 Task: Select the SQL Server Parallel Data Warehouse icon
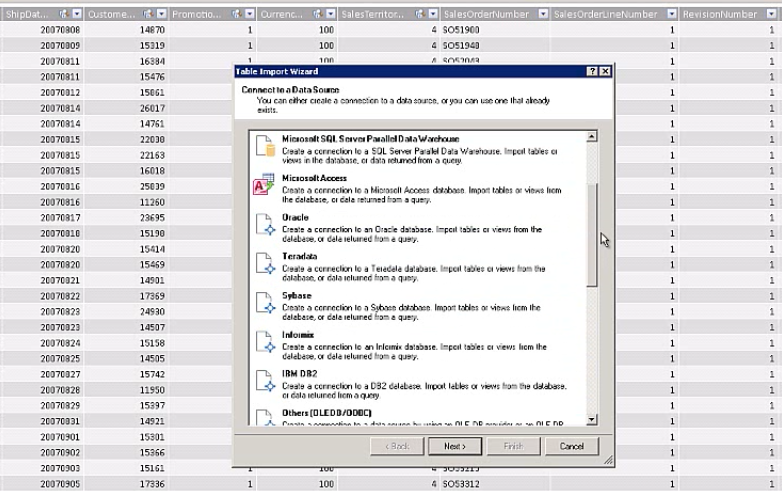click(265, 146)
